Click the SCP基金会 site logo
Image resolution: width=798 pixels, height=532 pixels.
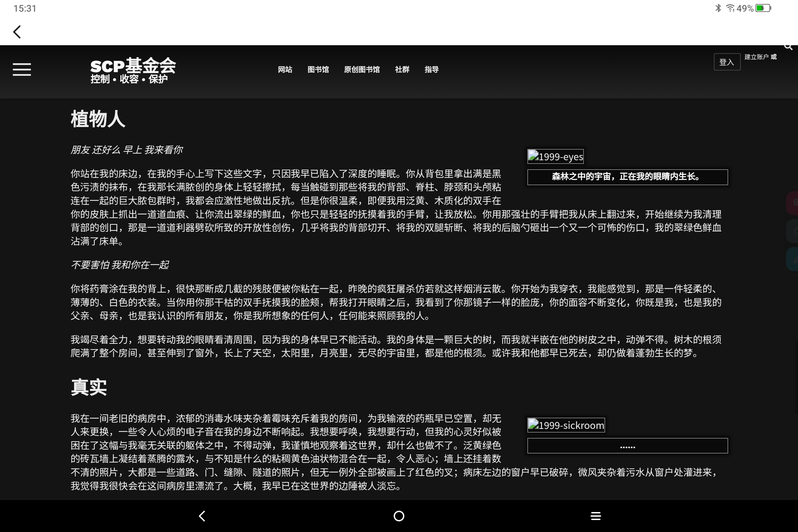point(133,66)
